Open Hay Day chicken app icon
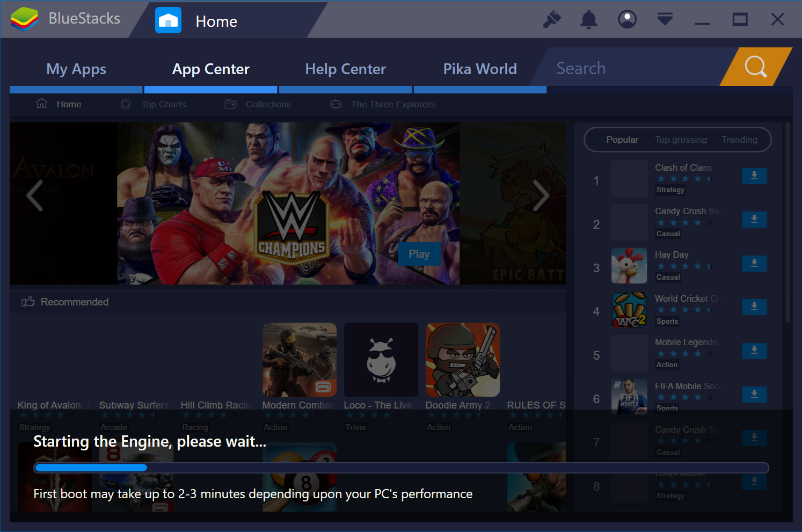Screen dimensions: 802x532 629,266
